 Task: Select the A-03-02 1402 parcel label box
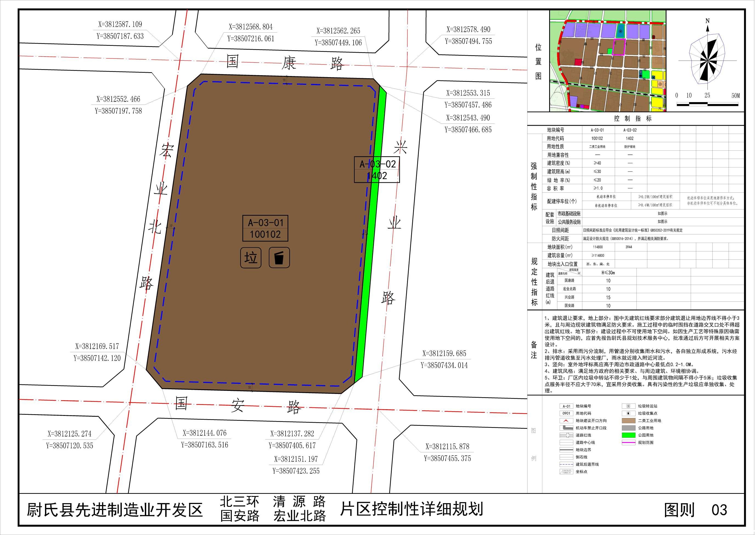pyautogui.click(x=377, y=170)
